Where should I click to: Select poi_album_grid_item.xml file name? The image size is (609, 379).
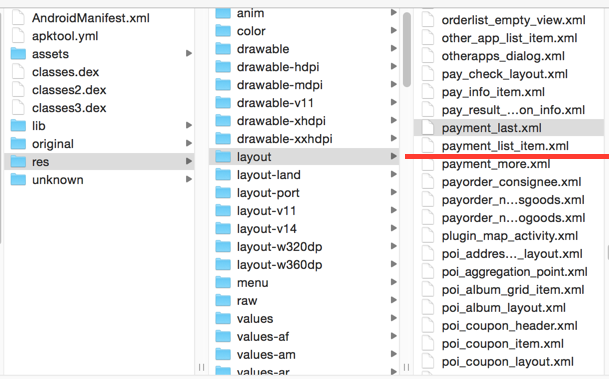coord(513,290)
